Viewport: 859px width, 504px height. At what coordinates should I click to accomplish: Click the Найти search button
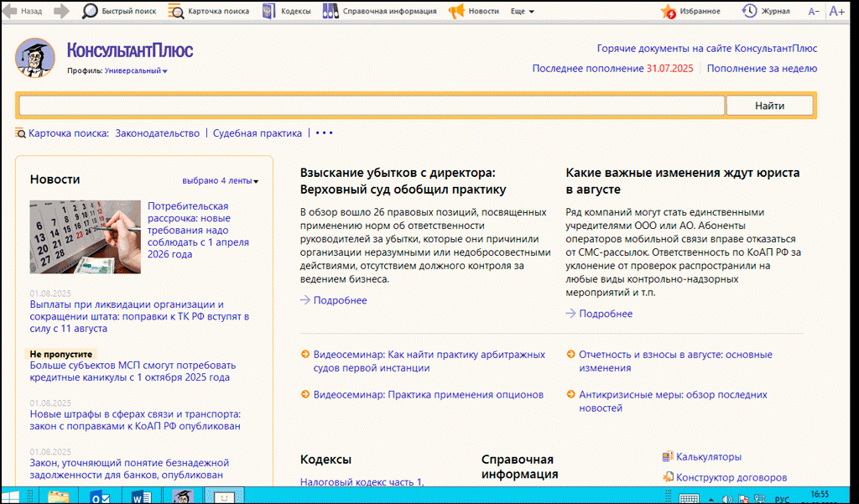tap(770, 106)
